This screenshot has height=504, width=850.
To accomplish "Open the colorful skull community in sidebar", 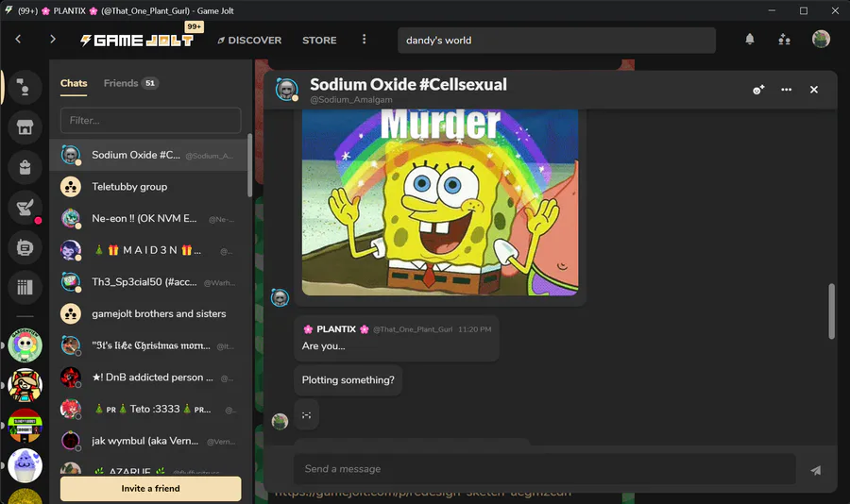I will [x=25, y=345].
